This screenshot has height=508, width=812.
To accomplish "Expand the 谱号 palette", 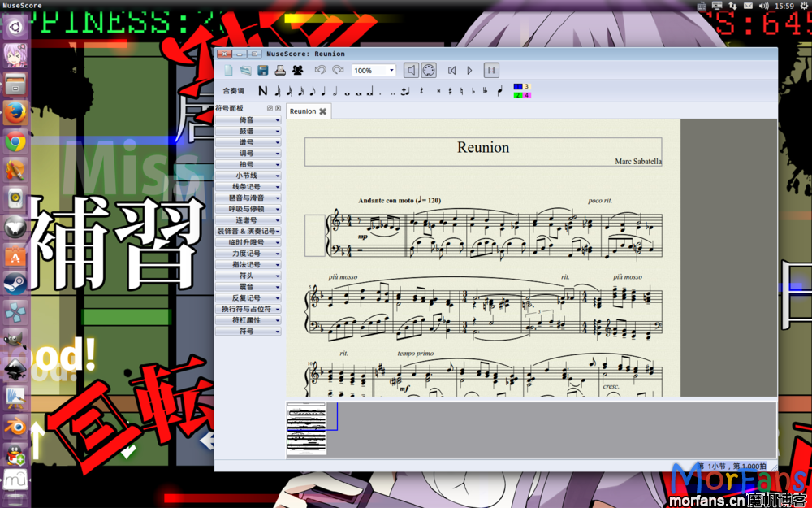I will (x=248, y=142).
